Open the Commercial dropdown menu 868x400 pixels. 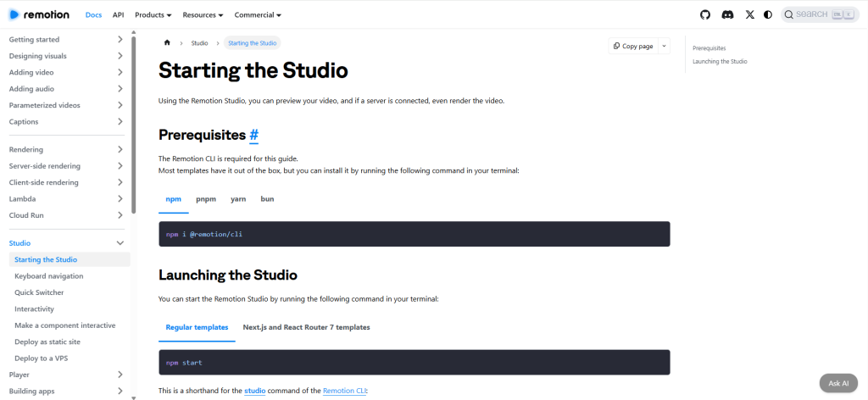point(258,15)
